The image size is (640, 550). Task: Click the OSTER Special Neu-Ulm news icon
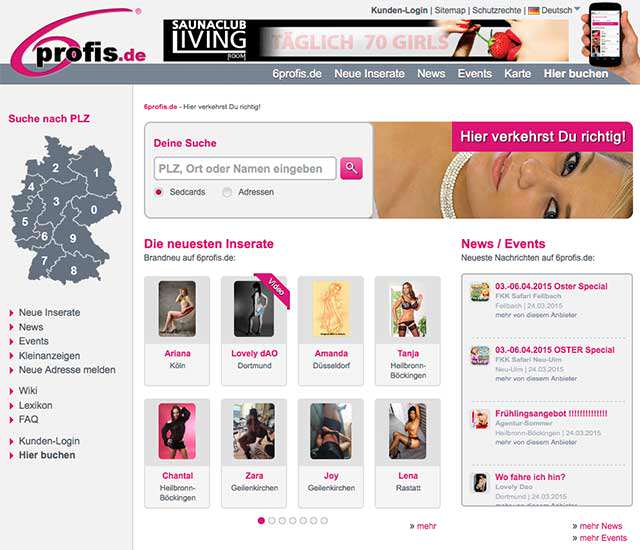pos(480,355)
